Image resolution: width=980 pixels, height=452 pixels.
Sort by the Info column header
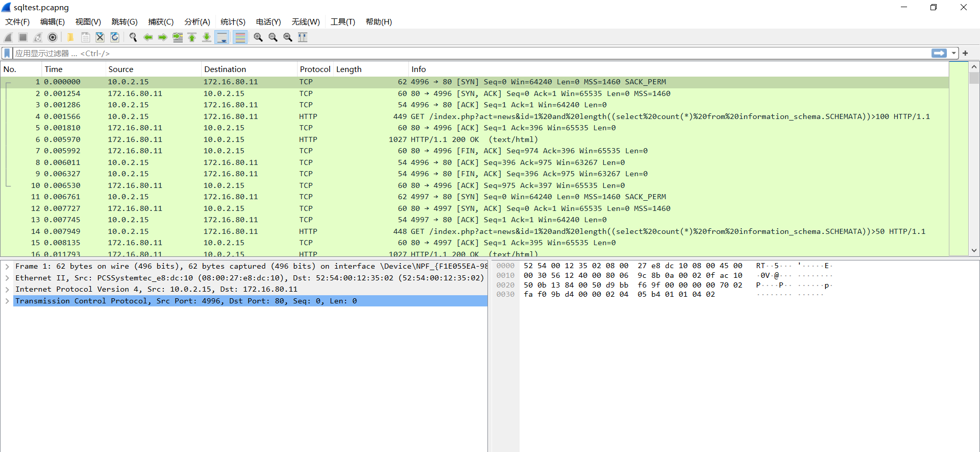(x=679, y=69)
